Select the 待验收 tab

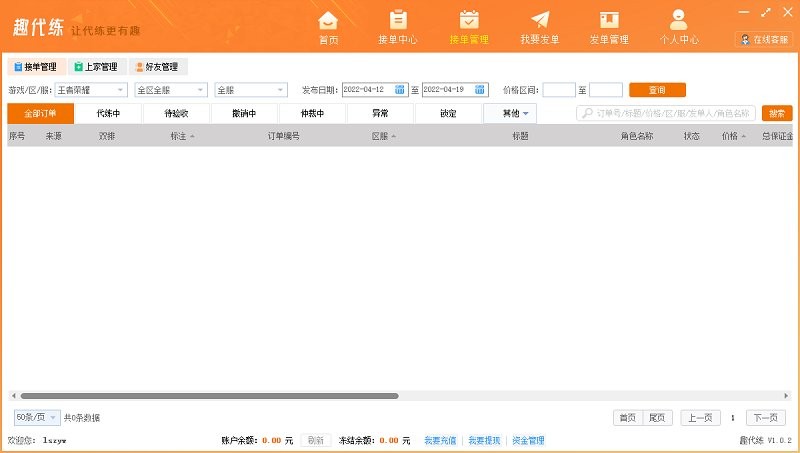click(176, 113)
